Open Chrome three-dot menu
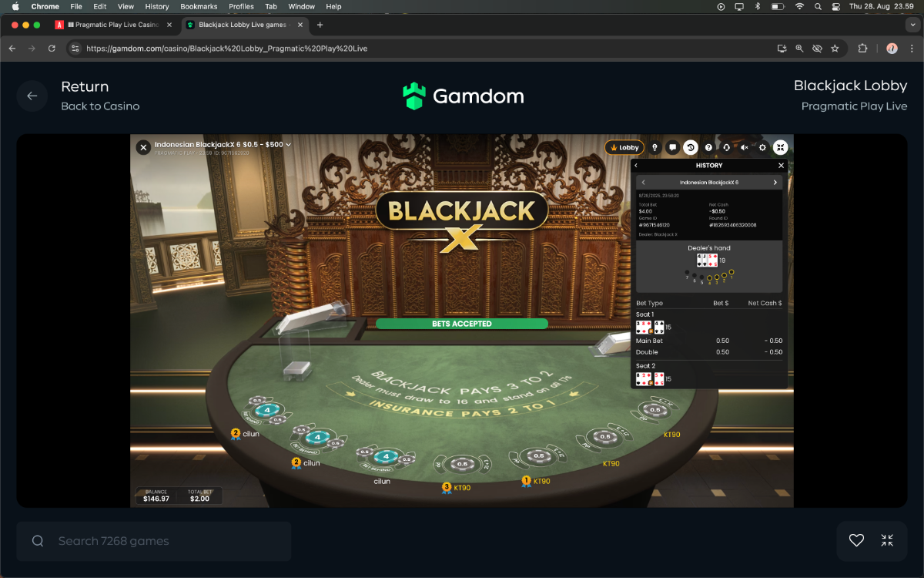 click(912, 48)
